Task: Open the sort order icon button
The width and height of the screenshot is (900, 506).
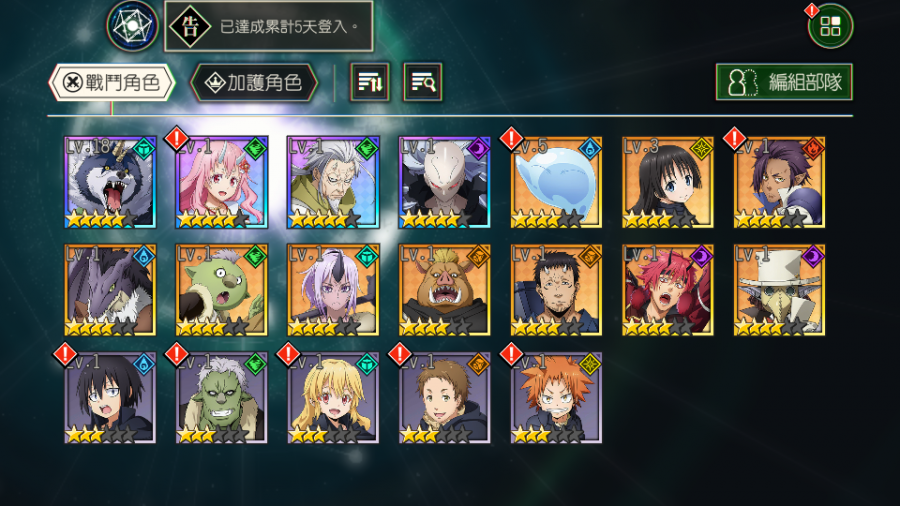Action: click(370, 82)
